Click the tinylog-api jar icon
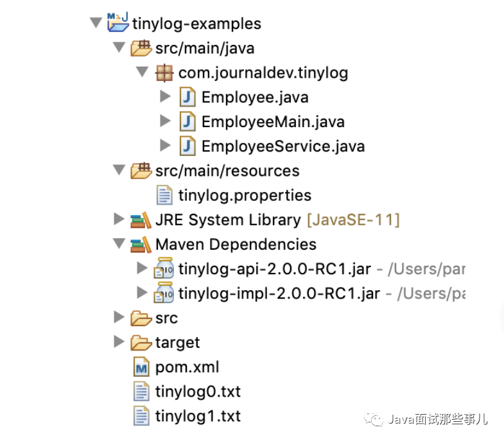 [164, 268]
